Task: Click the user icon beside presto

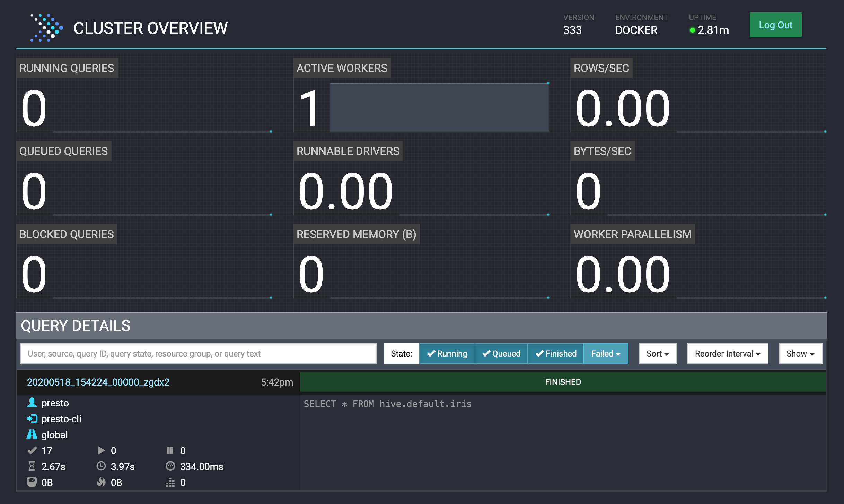Action: 32,403
